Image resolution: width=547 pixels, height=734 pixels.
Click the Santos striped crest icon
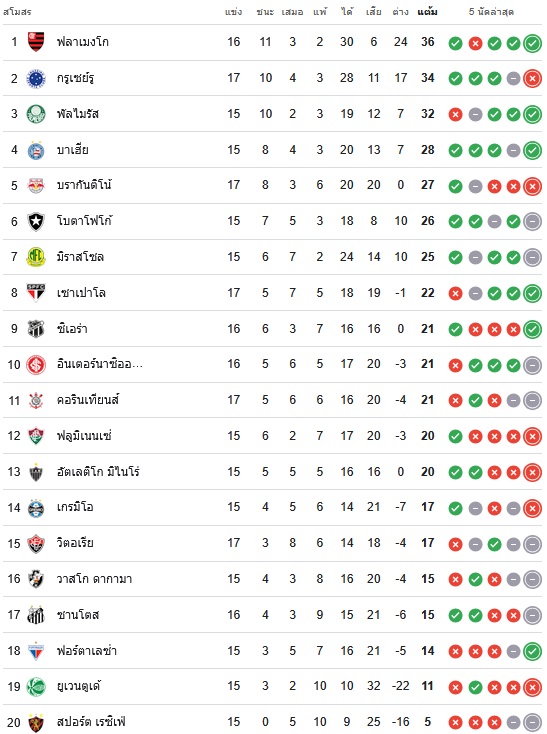pyautogui.click(x=36, y=615)
